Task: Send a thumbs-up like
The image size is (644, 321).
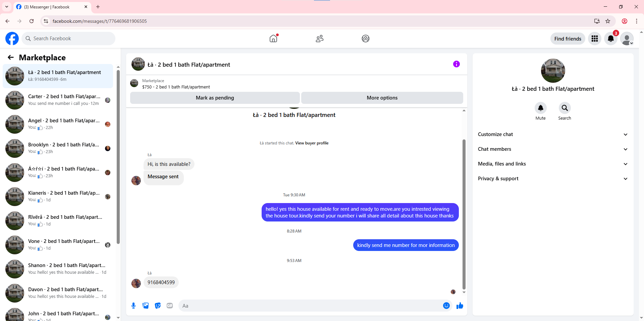Action: 460,306
